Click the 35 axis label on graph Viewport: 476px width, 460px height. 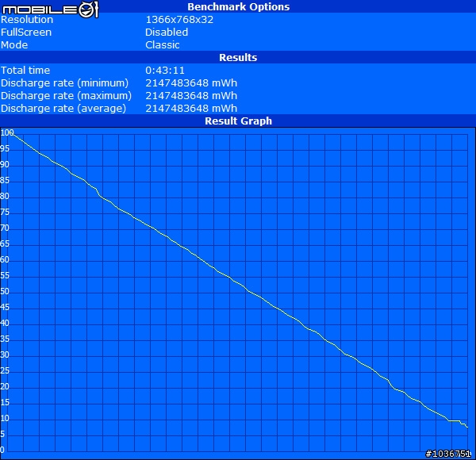pyautogui.click(x=5, y=339)
